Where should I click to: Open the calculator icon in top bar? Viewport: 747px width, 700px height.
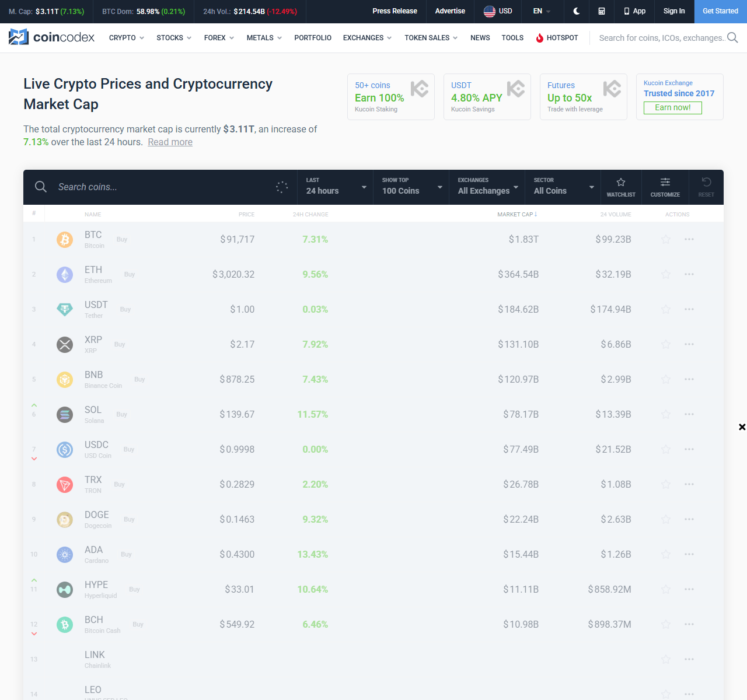[602, 11]
